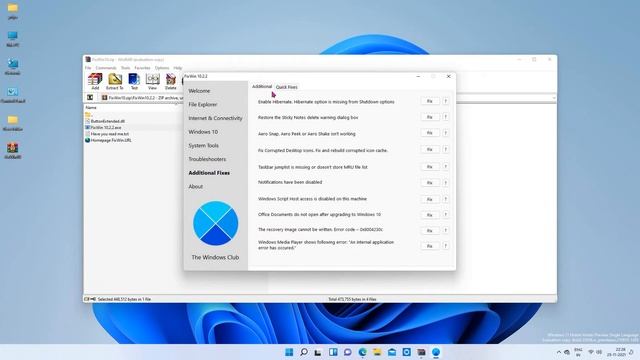Go to the Windows 10 section
Image resolution: width=640 pixels, height=360 pixels.
tap(203, 132)
